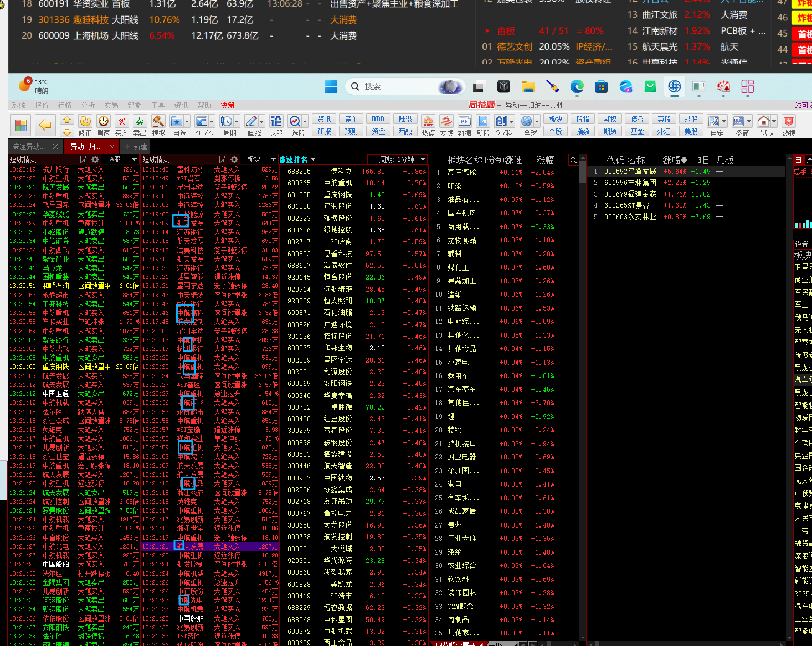
Task: Click the 卖出 sell icon
Action: point(140,125)
